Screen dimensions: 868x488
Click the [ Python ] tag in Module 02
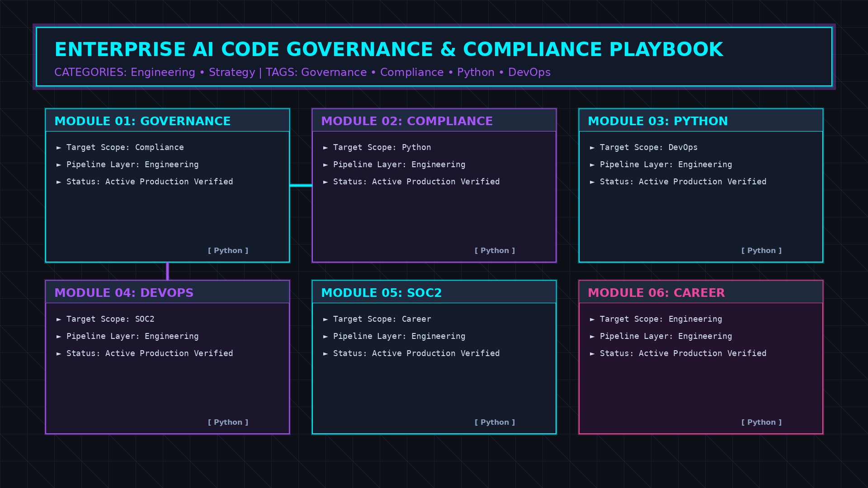(495, 251)
